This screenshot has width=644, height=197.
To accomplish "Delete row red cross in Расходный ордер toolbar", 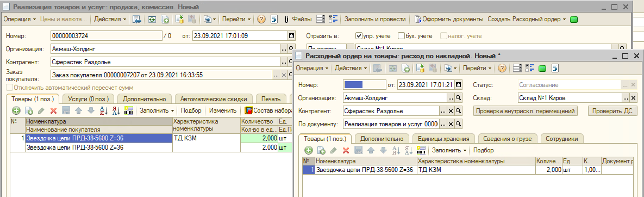I will tap(346, 150).
